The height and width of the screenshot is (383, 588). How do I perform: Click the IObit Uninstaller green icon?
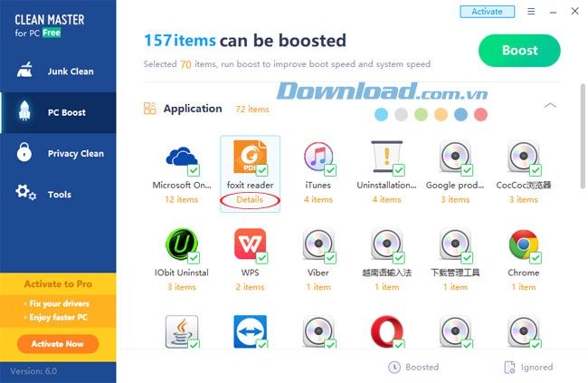click(x=182, y=244)
